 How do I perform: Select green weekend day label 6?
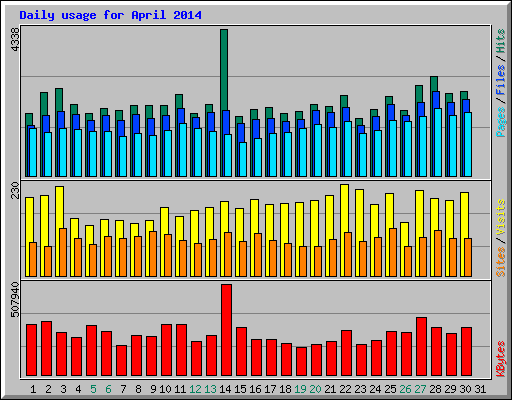coord(108,389)
